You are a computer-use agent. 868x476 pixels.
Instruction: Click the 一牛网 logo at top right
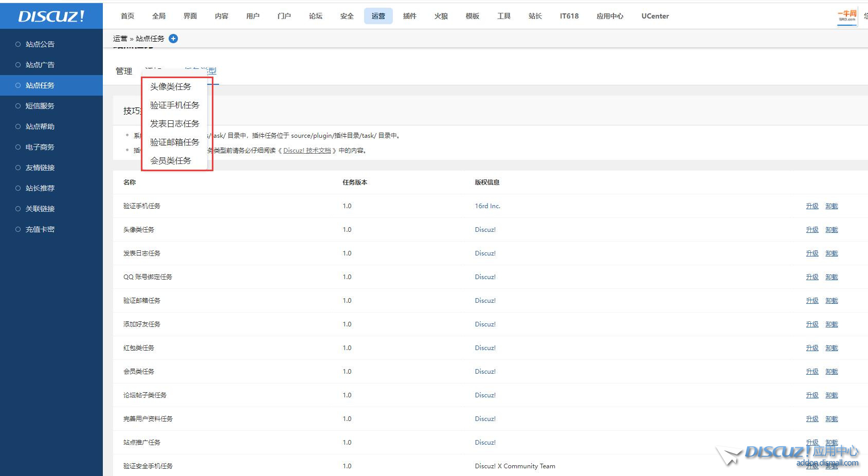(x=847, y=16)
